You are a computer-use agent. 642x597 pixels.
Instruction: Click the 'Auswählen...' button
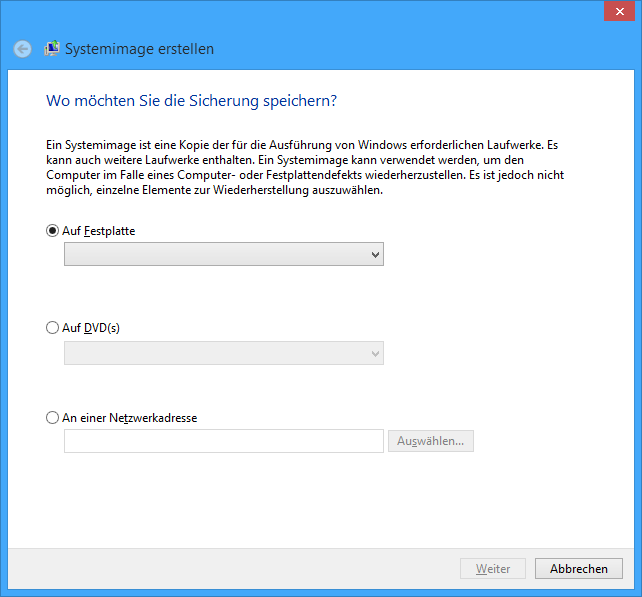[x=431, y=441]
